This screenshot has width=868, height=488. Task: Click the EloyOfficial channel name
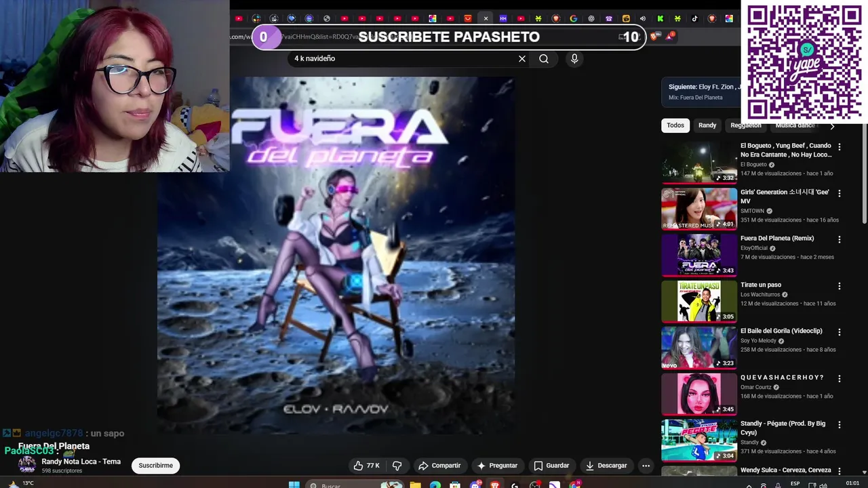coord(754,248)
